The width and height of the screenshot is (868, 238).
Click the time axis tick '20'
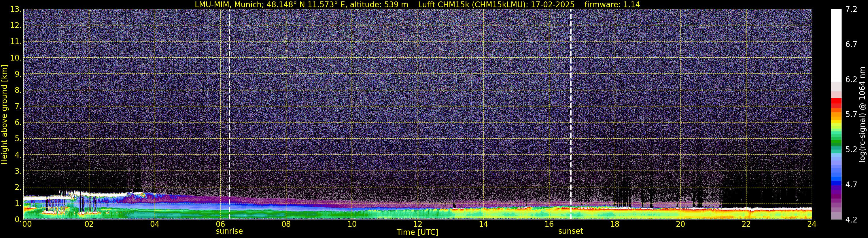pos(680,224)
